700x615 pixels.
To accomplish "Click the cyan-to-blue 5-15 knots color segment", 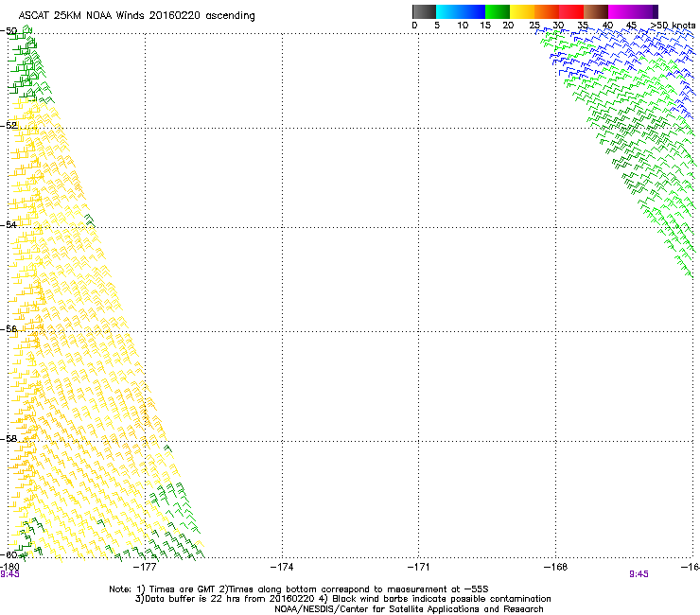I will [x=461, y=11].
